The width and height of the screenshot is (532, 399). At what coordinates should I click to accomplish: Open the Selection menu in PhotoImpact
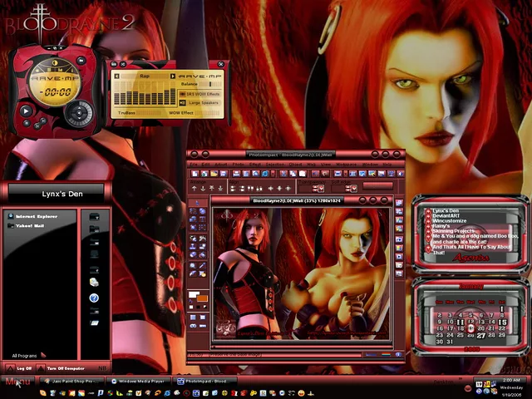(x=274, y=165)
